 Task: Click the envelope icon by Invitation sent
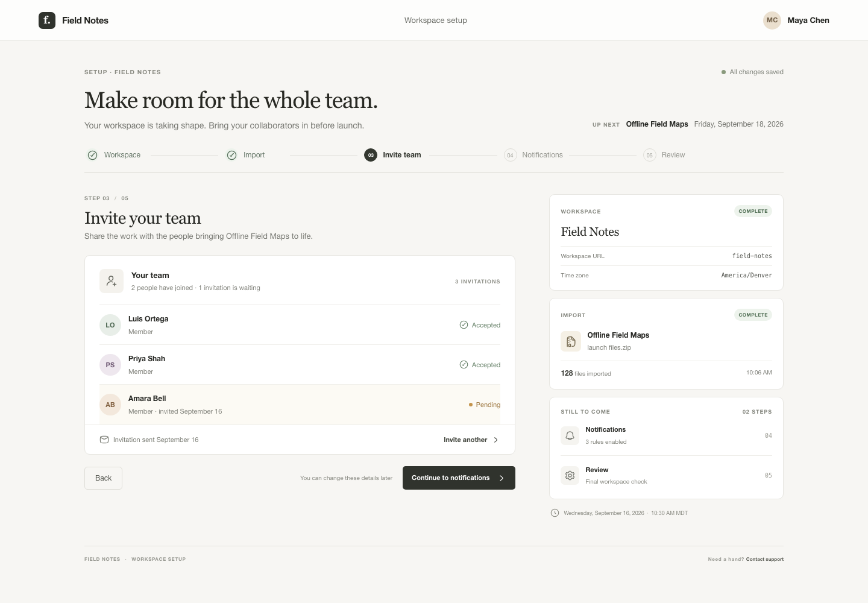[x=104, y=440]
